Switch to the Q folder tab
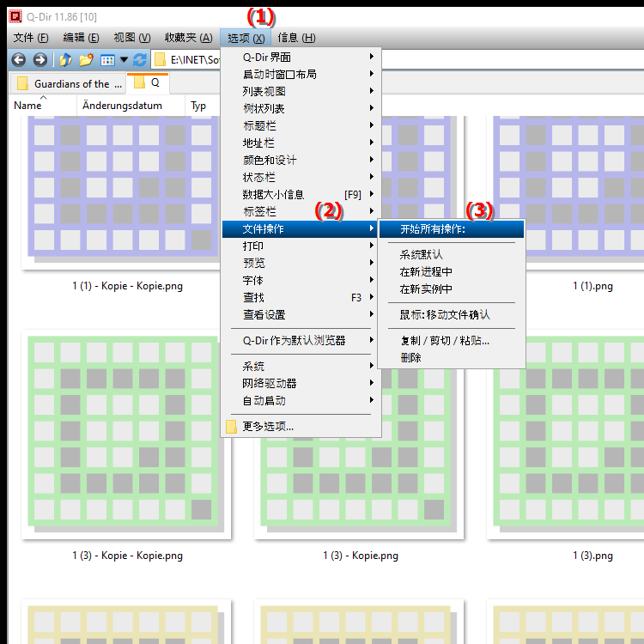644x644 pixels. [x=148, y=83]
